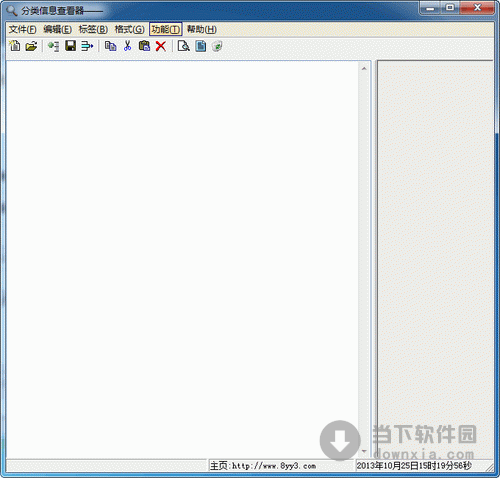Click the Copy toolbar icon
Screen dimensions: 500x478
click(x=111, y=46)
